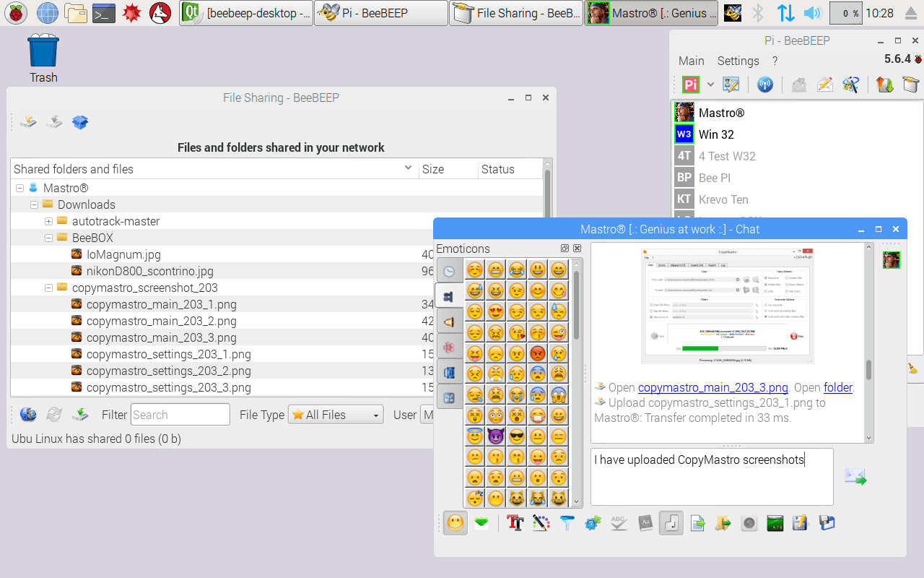Click the blue funnel filter icon
Viewport: 924px width, 578px height.
[567, 522]
